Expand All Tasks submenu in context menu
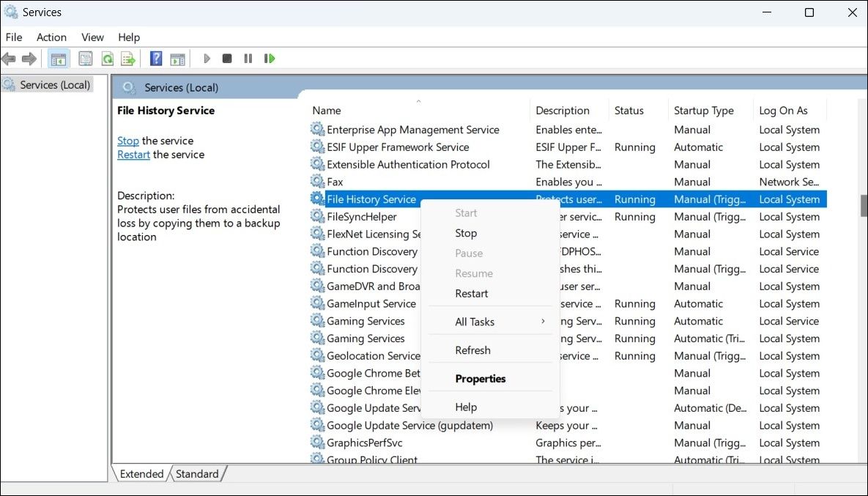Screen dimensions: 868x496 [x=490, y=322]
